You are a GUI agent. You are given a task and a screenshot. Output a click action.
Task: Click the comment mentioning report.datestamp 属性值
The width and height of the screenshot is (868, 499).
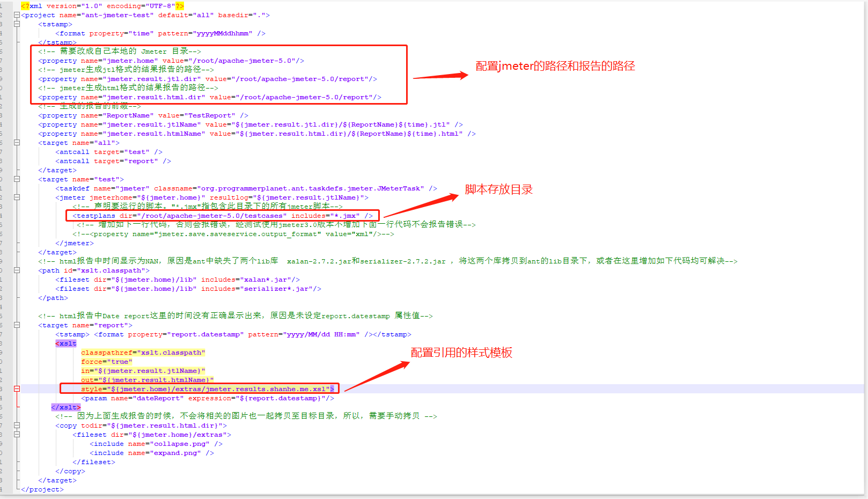click(x=236, y=316)
